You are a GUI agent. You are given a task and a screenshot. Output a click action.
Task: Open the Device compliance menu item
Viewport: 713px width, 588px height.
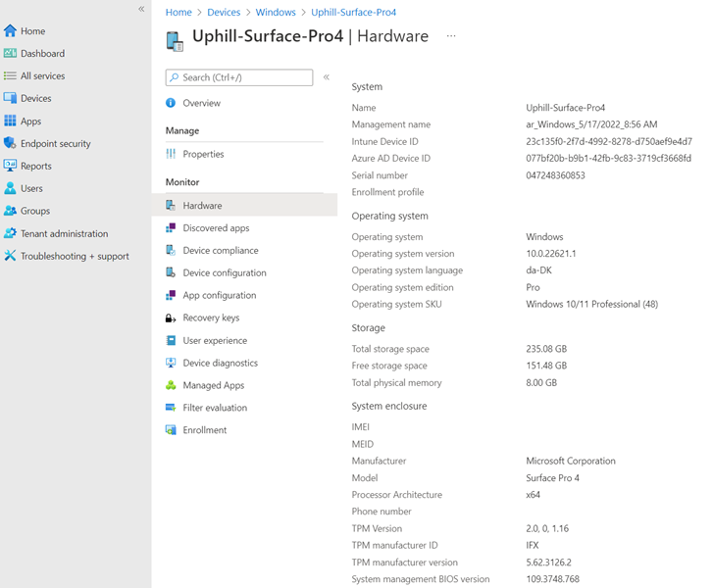pyautogui.click(x=221, y=251)
